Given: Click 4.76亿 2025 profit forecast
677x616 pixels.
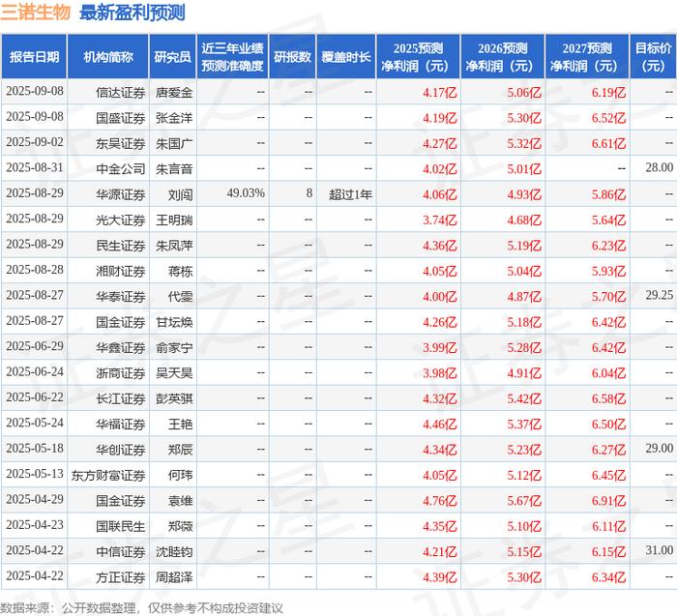Looking at the screenshot, I should tap(439, 500).
